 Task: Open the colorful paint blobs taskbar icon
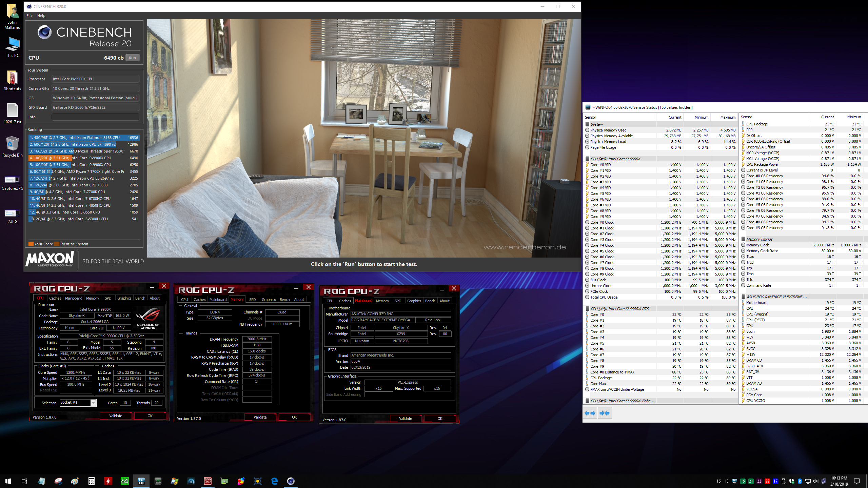[x=241, y=481]
